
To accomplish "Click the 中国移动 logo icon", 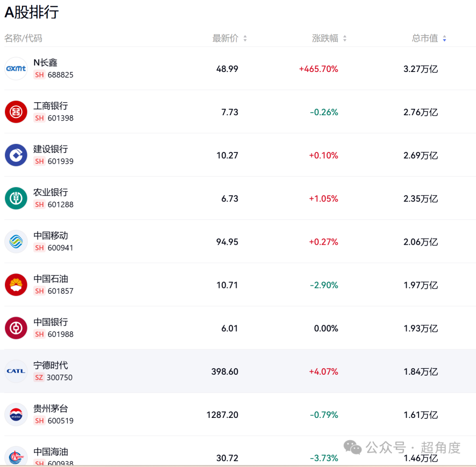I will point(16,242).
